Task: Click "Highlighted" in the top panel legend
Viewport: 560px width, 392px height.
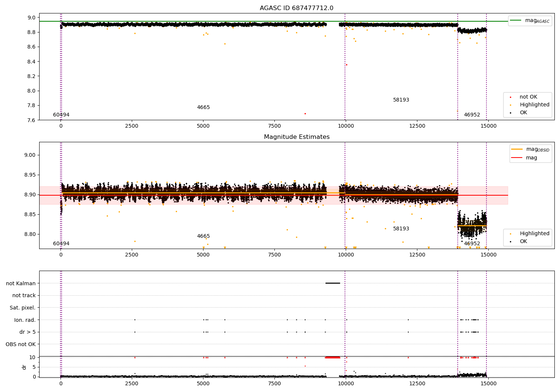Action: click(534, 105)
